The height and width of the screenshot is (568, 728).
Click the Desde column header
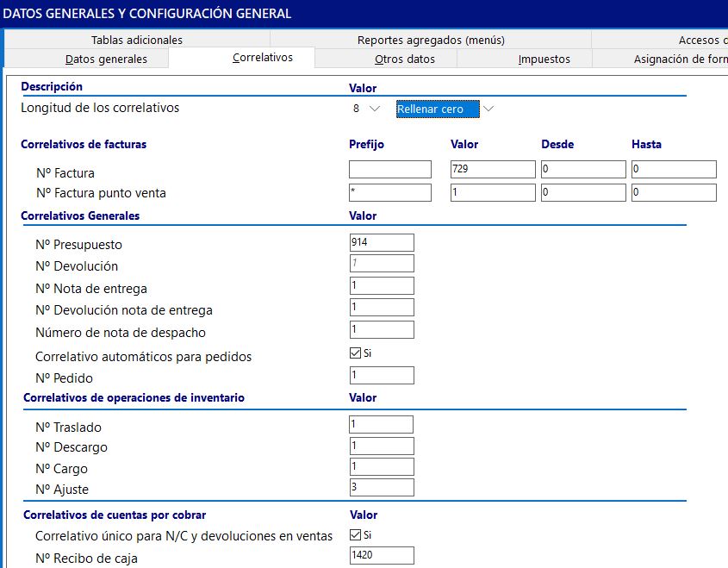point(557,145)
